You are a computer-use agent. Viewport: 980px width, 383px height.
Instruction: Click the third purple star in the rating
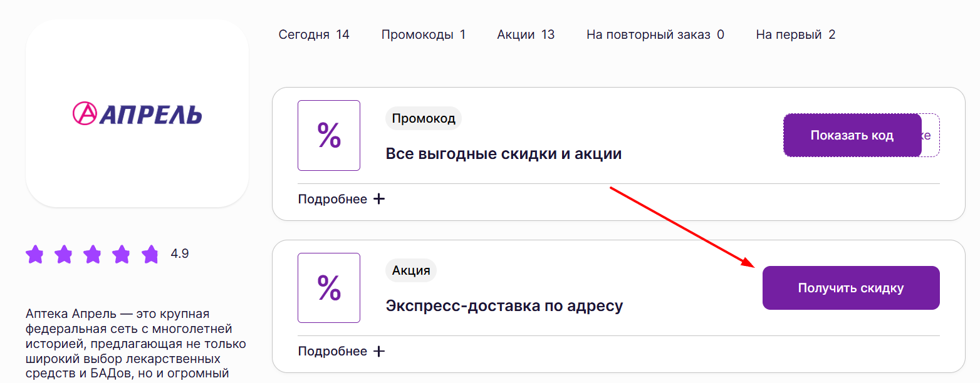[x=93, y=253]
